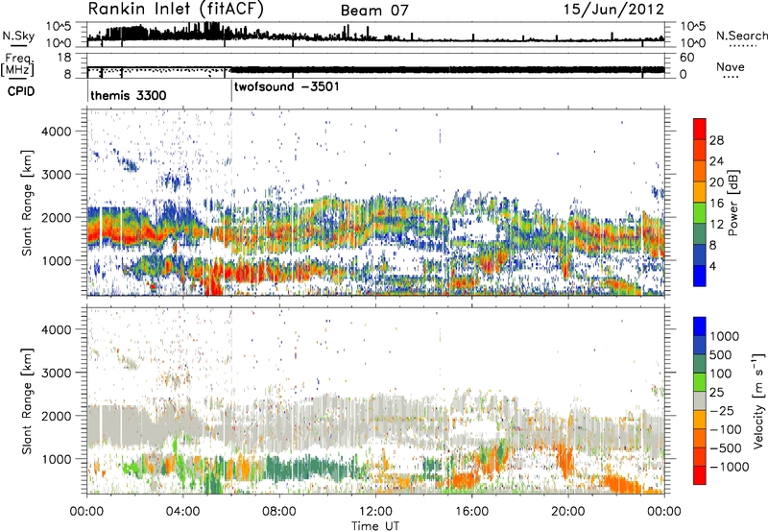Select the date label '15/Jun/2012'
This screenshot has width=768, height=532.
[x=613, y=10]
